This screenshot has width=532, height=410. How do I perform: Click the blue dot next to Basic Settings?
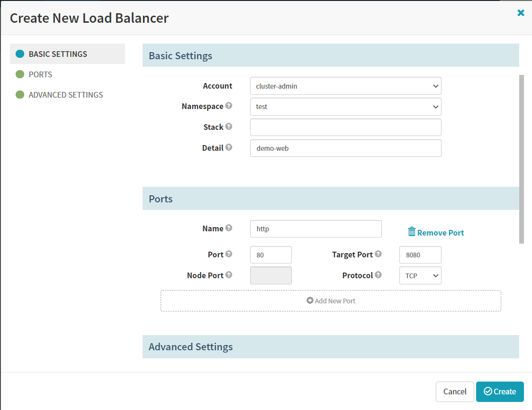coord(20,54)
